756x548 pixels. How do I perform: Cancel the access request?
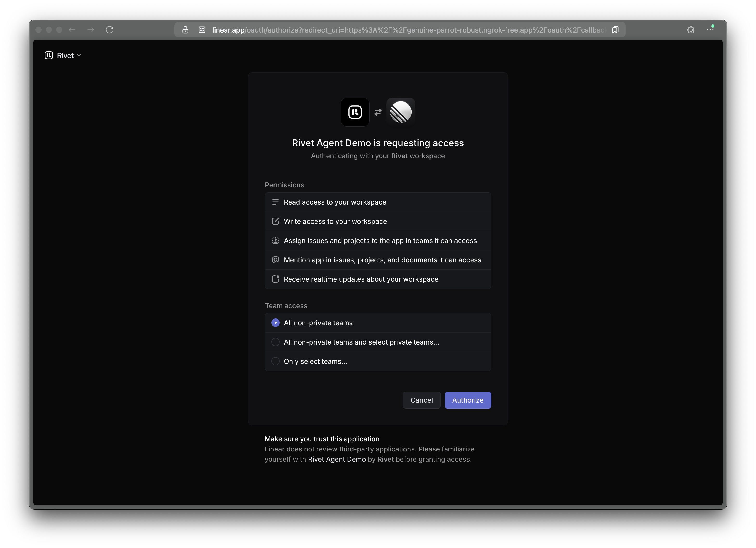tap(421, 400)
